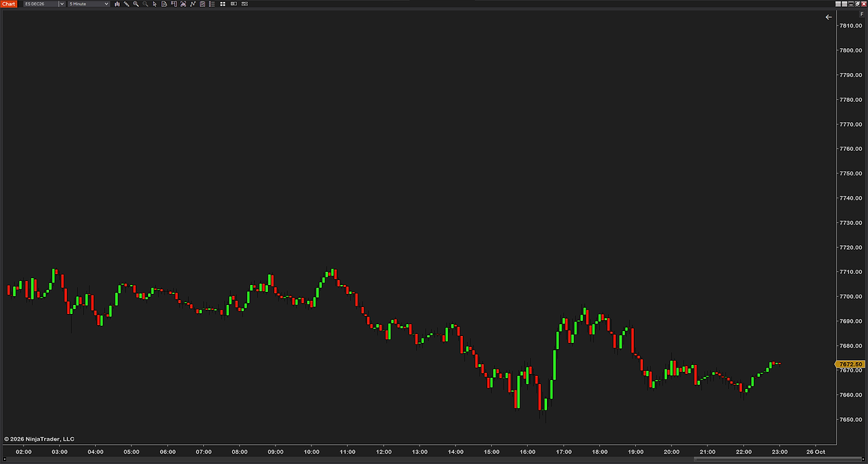The height and width of the screenshot is (464, 868).
Task: Click the 23:00 time axis label
Action: click(779, 452)
